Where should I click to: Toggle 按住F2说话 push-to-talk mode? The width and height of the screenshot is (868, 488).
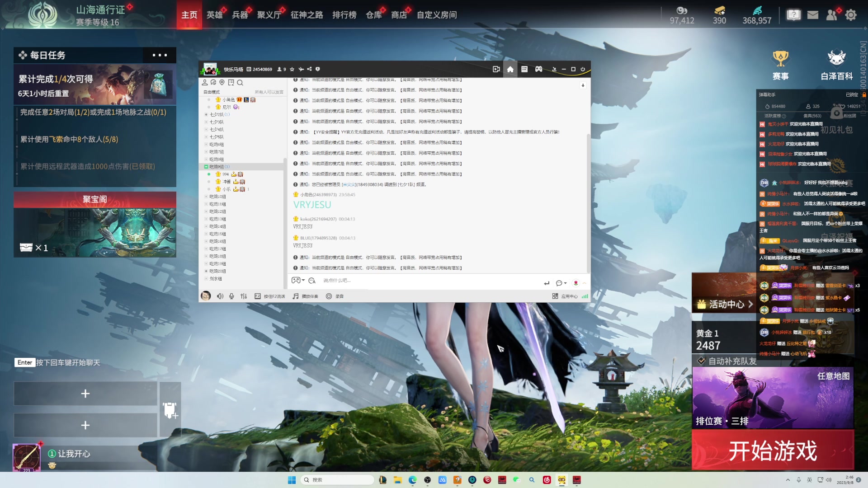pyautogui.click(x=270, y=296)
